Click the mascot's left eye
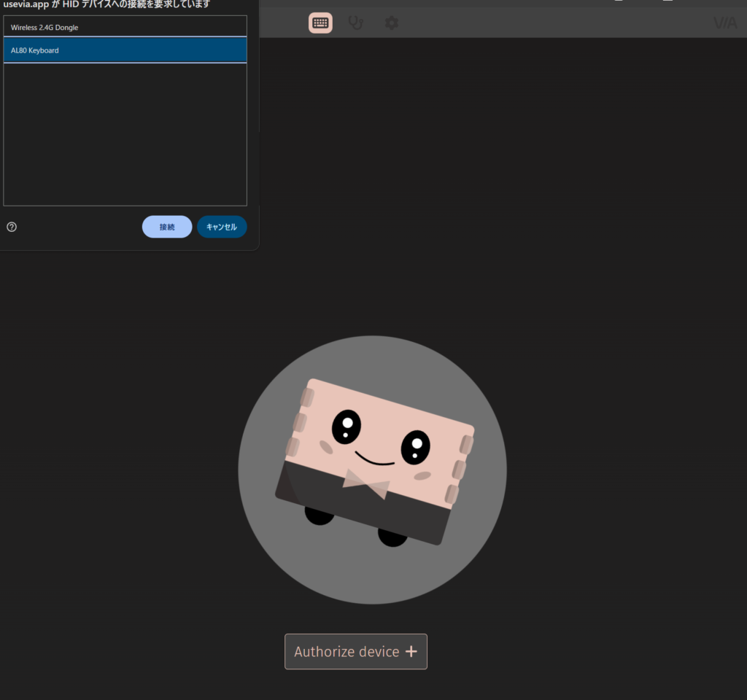747x700 pixels. coord(347,427)
